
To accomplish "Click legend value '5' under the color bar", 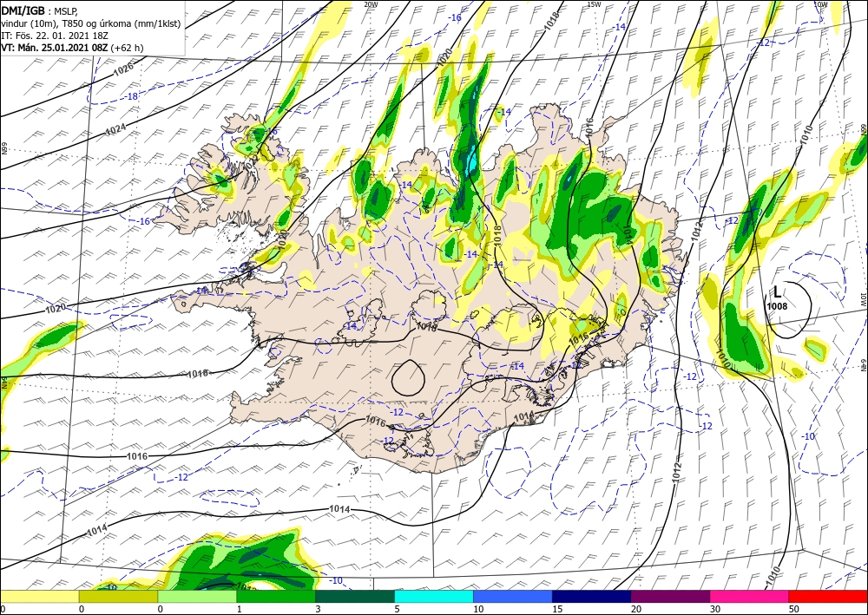I will 397,609.
